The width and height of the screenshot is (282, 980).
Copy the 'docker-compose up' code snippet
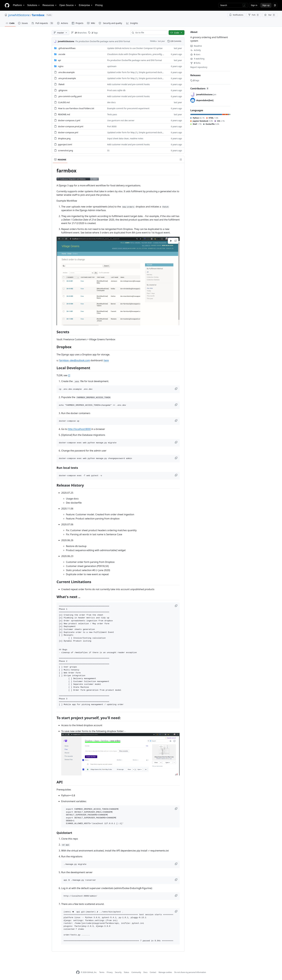pos(176,420)
